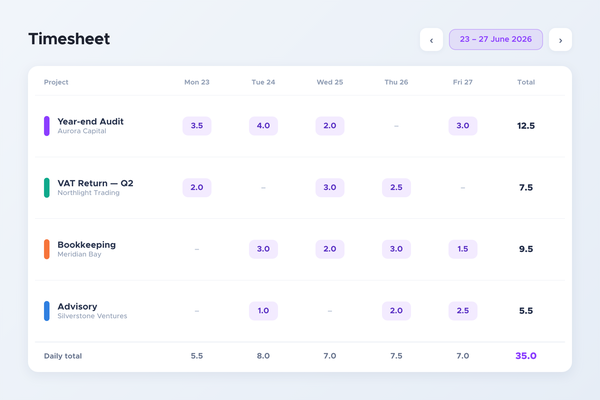The width and height of the screenshot is (600, 400).
Task: Click the purple Year-end Audit color marker
Action: (x=47, y=126)
